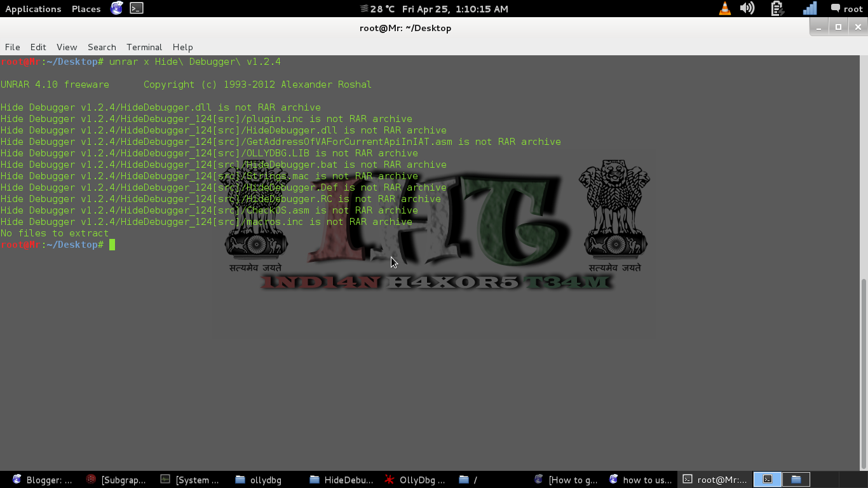
Task: Switch to HideDebugger folder in taskbar
Action: pyautogui.click(x=342, y=480)
